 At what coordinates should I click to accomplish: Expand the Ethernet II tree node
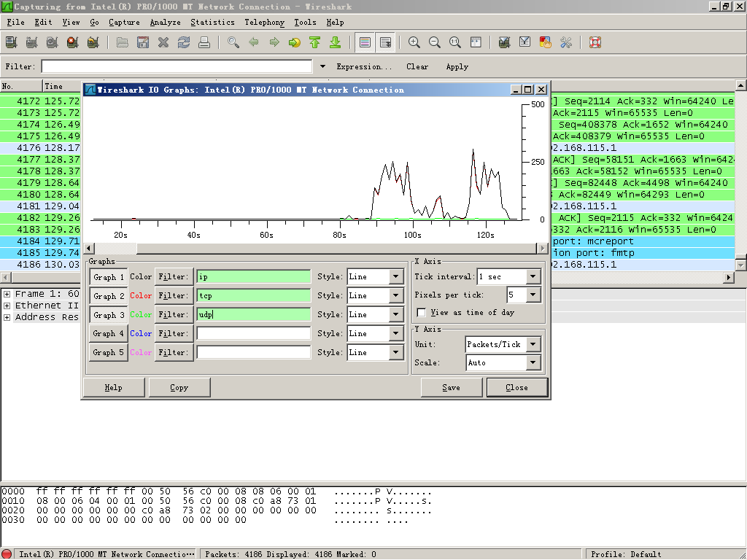7,306
